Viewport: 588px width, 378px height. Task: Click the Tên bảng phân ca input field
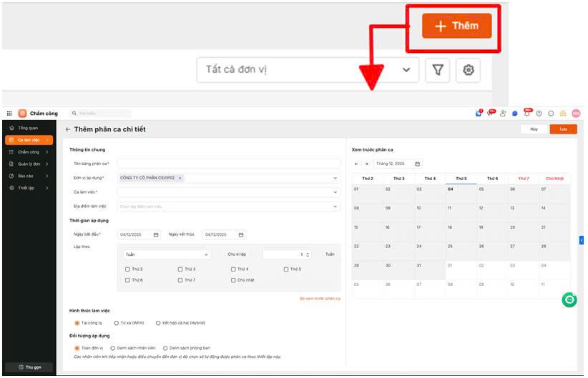[229, 164]
